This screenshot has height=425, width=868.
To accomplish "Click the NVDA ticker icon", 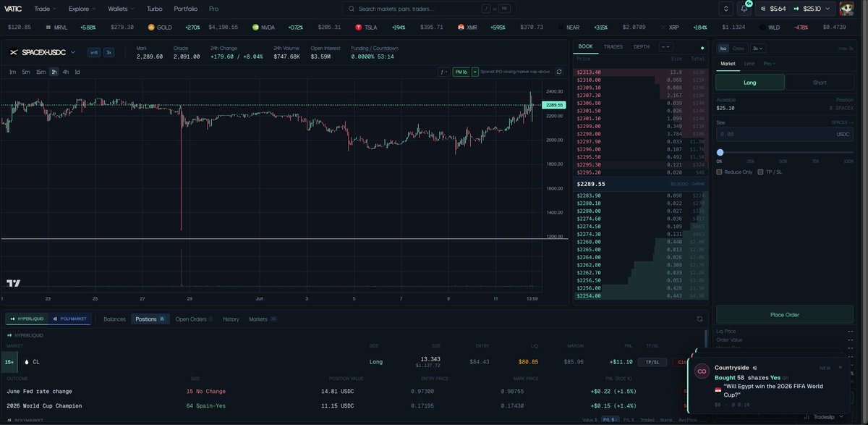I will (256, 27).
